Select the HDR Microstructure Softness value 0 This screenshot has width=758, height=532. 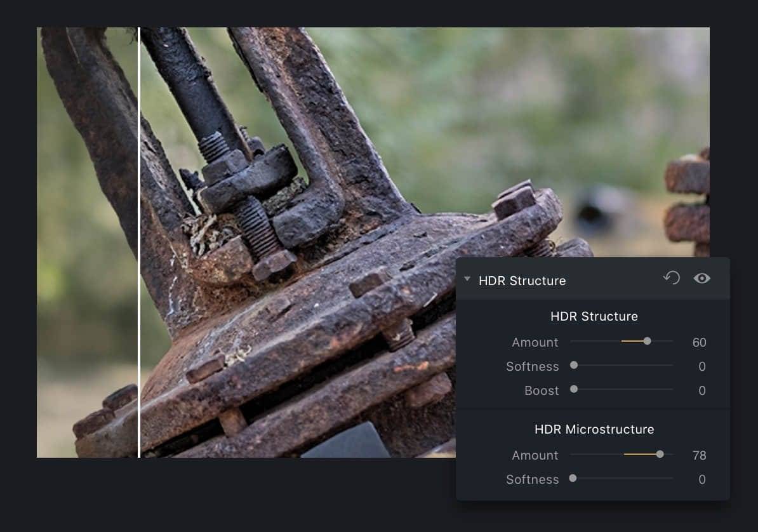point(702,480)
